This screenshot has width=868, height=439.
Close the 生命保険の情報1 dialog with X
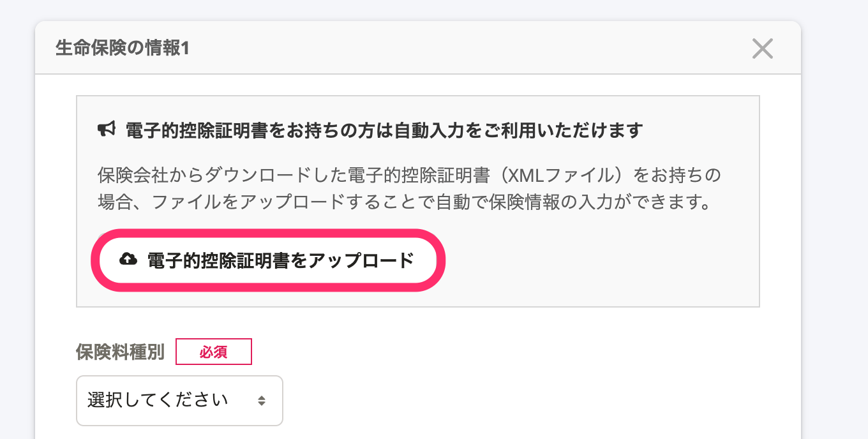pos(762,48)
